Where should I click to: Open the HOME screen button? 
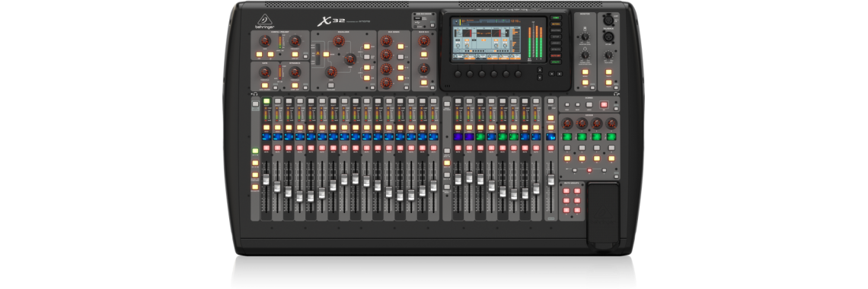coord(555,17)
